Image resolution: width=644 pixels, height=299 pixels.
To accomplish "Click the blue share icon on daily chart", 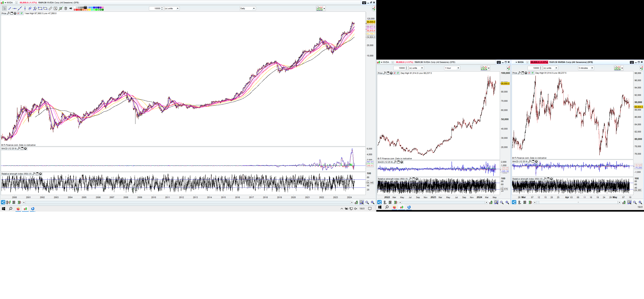I will (3, 202).
